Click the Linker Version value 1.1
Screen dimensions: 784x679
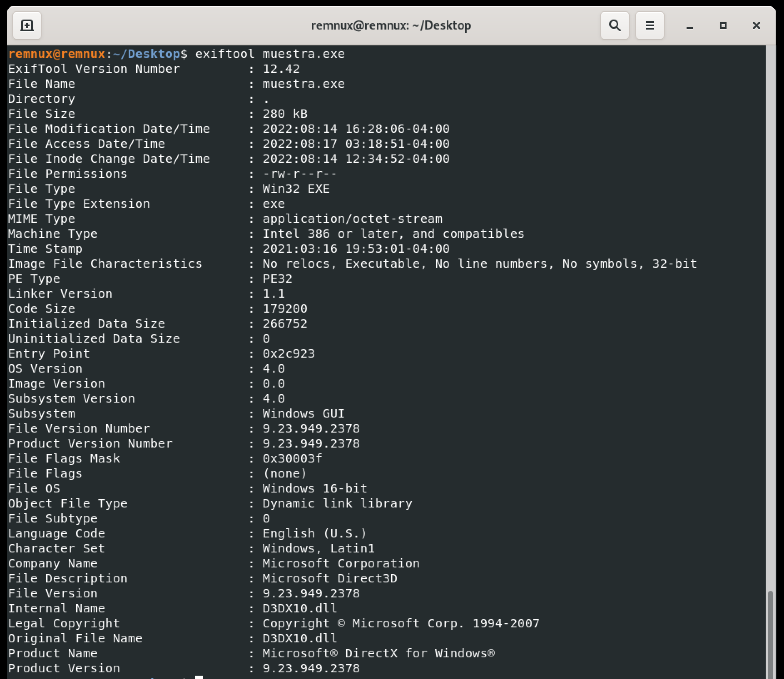pyautogui.click(x=274, y=293)
